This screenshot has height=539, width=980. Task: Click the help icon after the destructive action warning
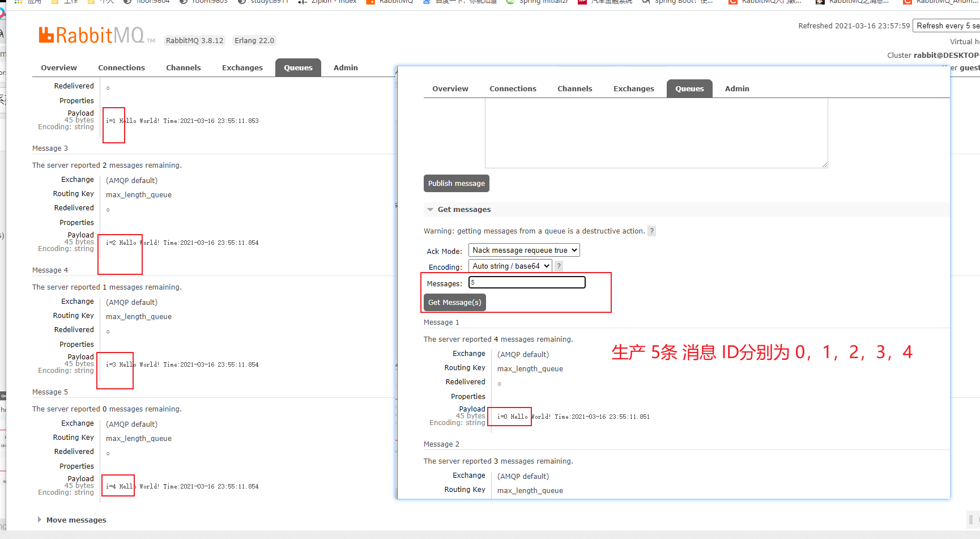tap(651, 231)
